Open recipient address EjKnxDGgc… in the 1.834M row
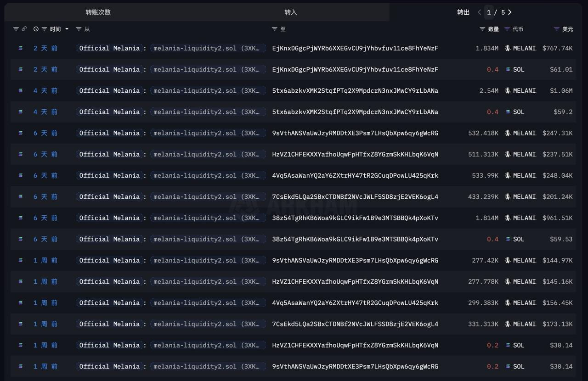This screenshot has height=381, width=588. click(355, 48)
